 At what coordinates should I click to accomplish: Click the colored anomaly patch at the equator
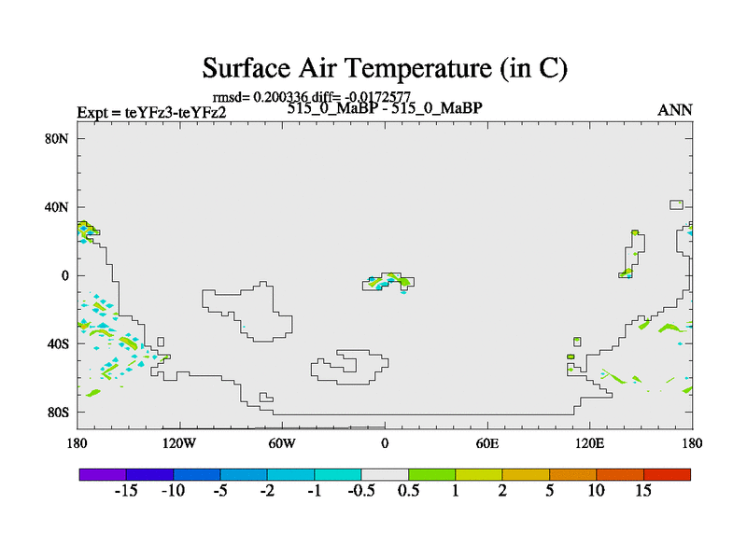click(390, 281)
